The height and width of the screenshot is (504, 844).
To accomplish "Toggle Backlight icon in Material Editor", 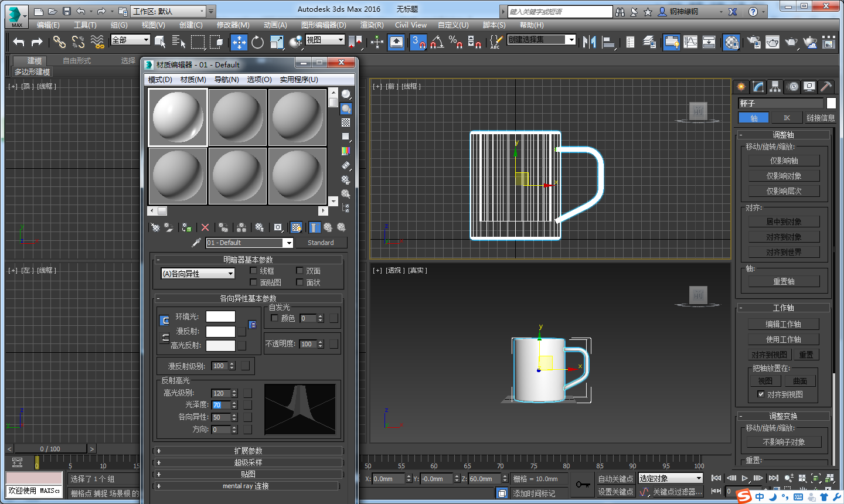I will 346,108.
